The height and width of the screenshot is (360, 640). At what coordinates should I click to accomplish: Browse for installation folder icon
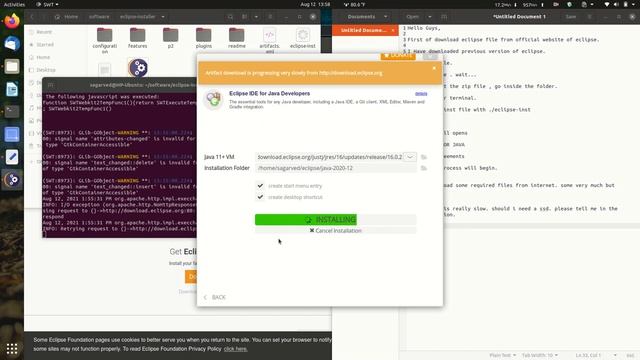[x=424, y=168]
